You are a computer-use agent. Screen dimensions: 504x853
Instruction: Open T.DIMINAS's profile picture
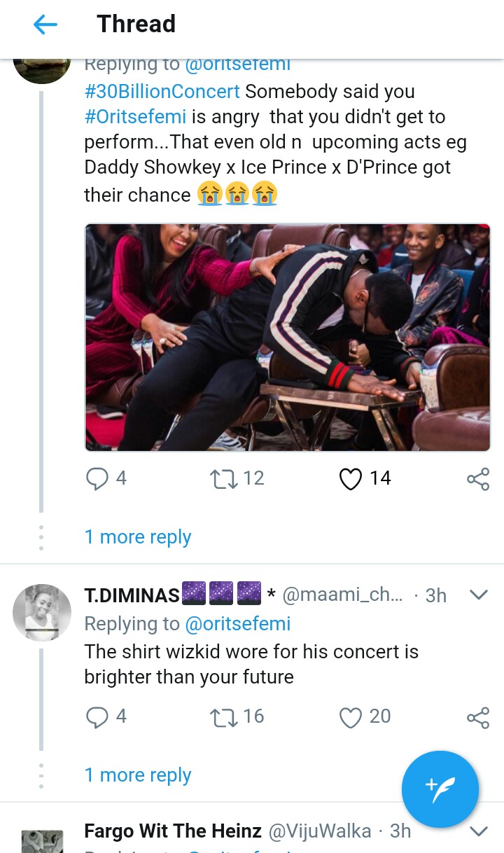(42, 613)
